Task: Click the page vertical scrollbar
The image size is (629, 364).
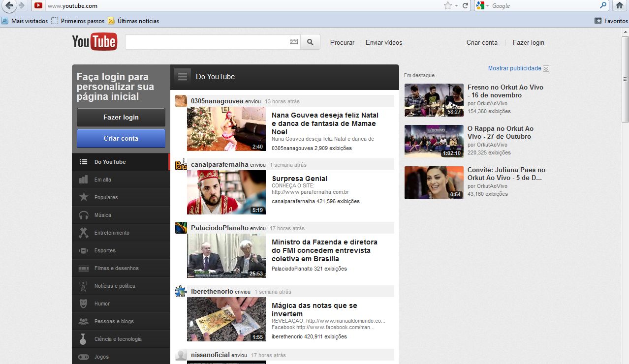Action: (x=625, y=197)
